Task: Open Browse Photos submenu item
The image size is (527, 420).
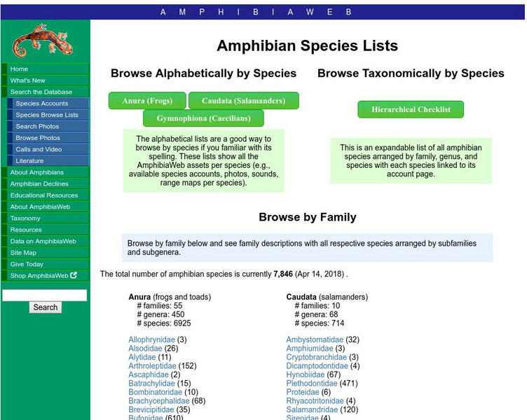Action: click(x=48, y=138)
